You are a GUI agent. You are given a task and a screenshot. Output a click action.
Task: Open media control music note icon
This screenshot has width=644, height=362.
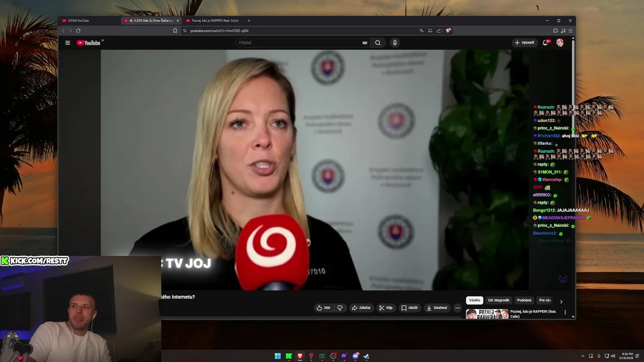[563, 31]
